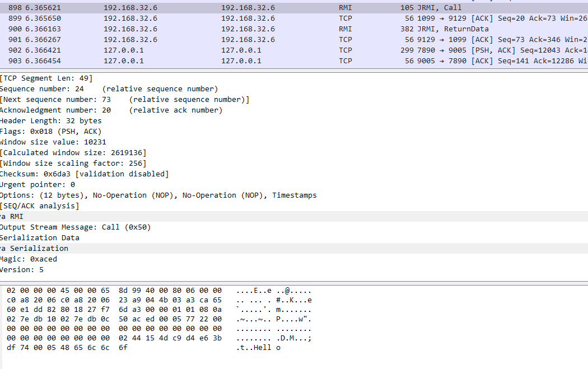Screen dimensions: 588x369
Task: Select the Magic: 0xaced field
Action: click(28, 259)
